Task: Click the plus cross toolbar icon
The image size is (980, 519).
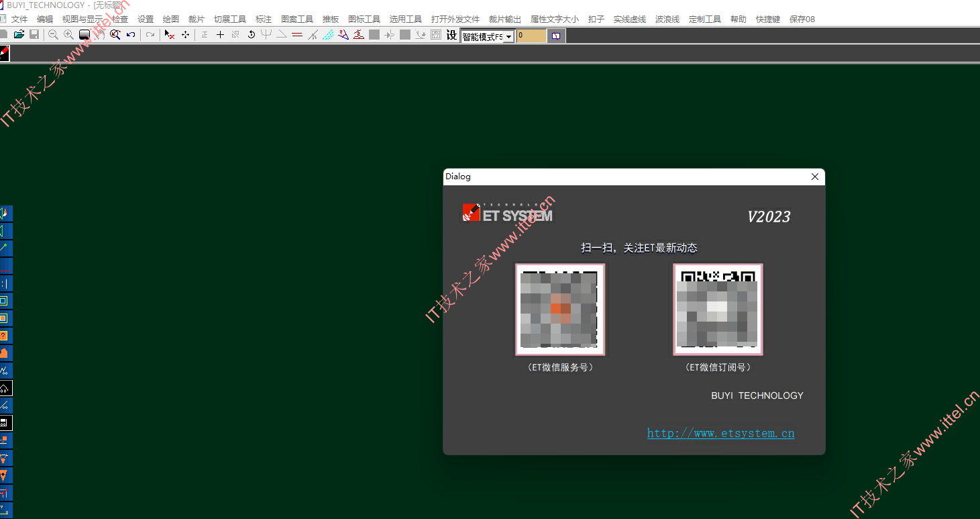Action: (x=220, y=35)
